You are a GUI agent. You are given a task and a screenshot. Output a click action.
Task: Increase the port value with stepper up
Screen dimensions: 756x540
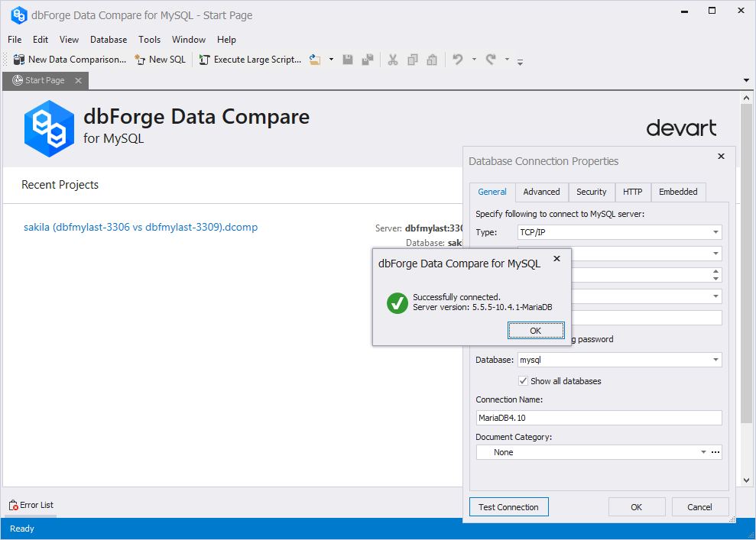click(715, 272)
